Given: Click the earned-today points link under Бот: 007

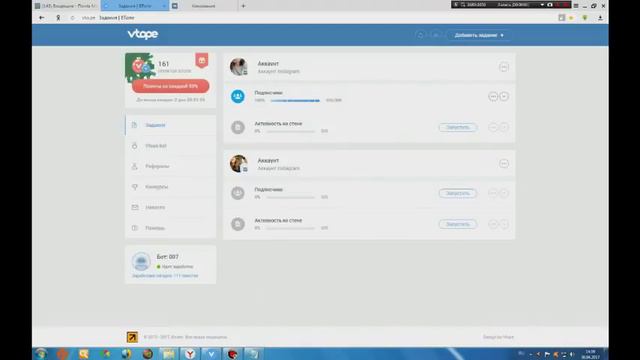Looking at the screenshot, I should click(165, 276).
